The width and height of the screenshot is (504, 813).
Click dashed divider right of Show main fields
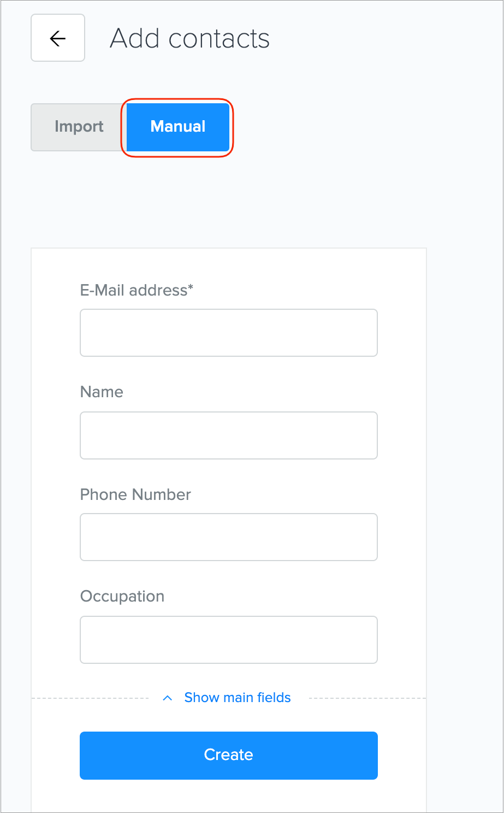pos(367,698)
